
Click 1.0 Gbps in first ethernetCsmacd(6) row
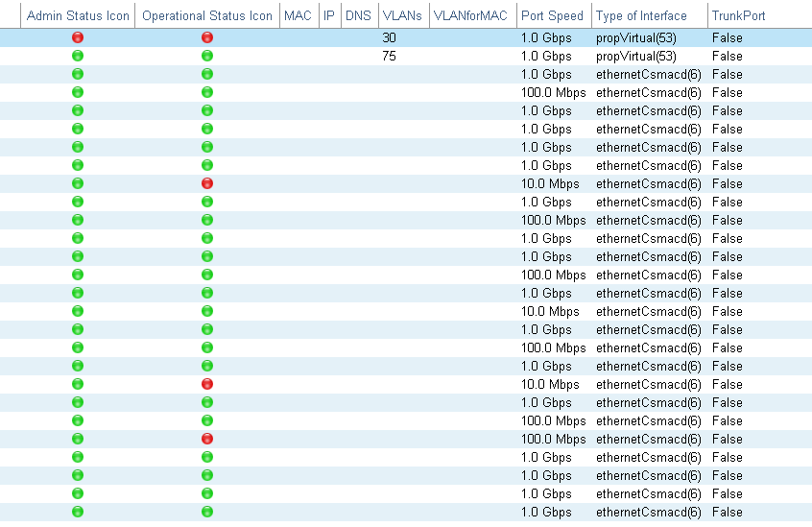click(546, 75)
